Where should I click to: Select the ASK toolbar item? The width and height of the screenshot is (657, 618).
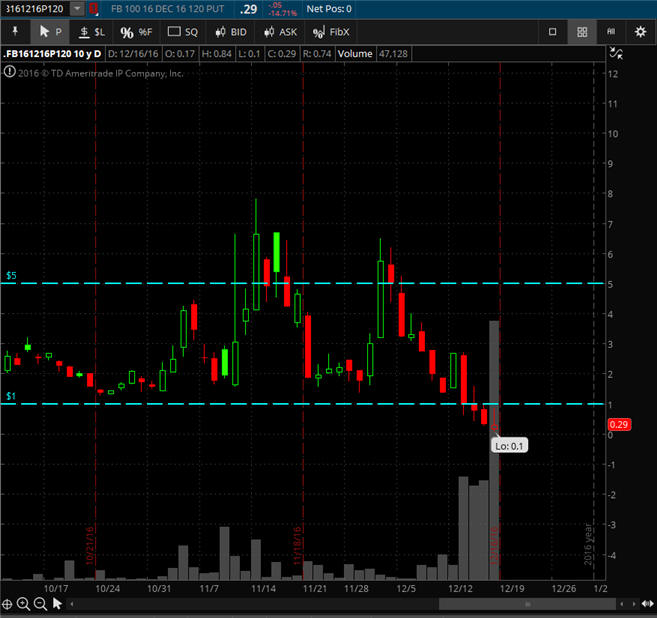coord(281,32)
